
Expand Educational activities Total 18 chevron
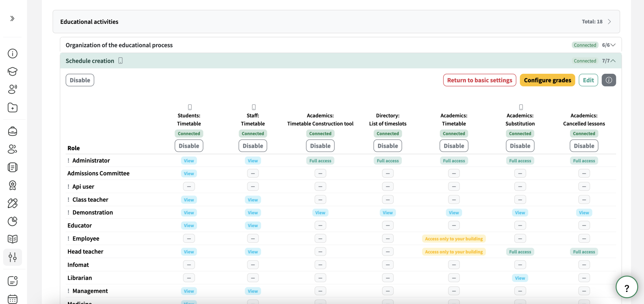pos(609,22)
